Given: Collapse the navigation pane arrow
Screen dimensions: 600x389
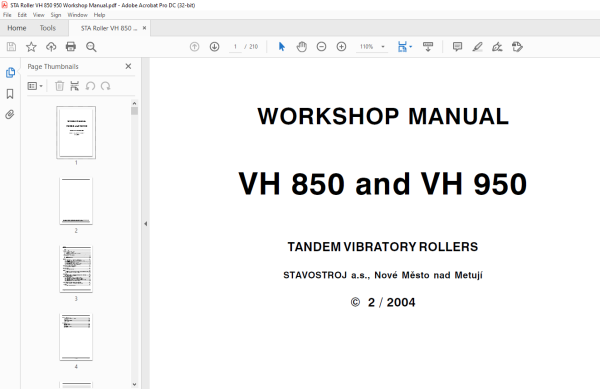Looking at the screenshot, I should (145, 224).
